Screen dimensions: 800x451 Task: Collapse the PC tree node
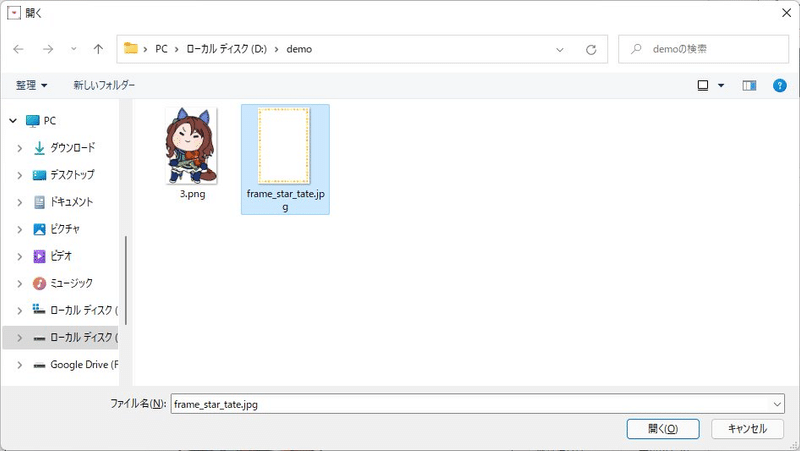tap(13, 121)
